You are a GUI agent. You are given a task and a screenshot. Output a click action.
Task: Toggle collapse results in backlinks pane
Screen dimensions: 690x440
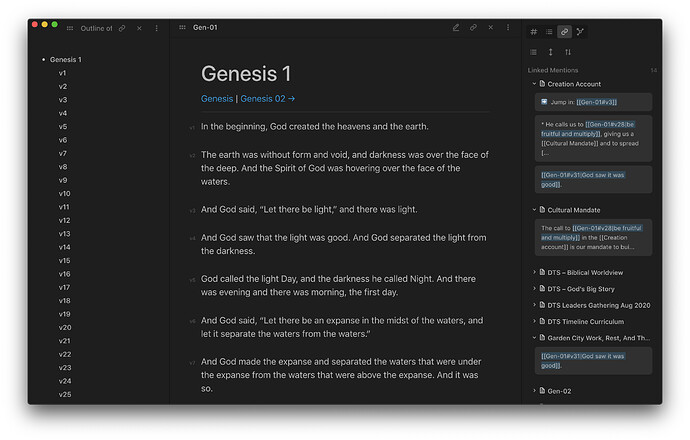coord(534,52)
